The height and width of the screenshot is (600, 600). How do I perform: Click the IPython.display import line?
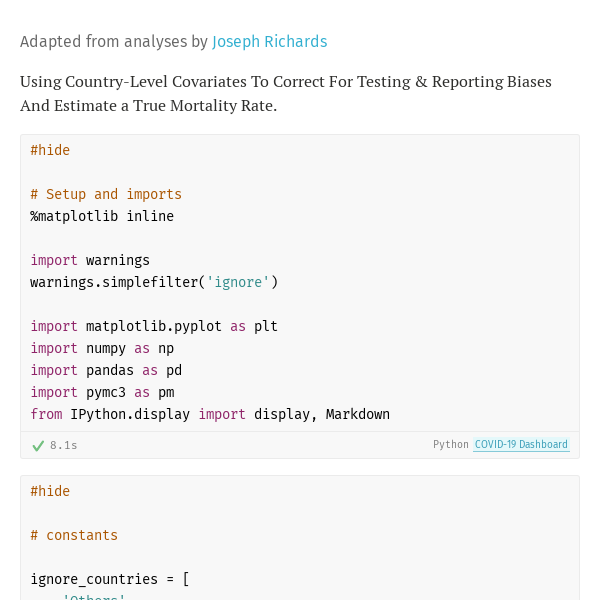point(210,414)
